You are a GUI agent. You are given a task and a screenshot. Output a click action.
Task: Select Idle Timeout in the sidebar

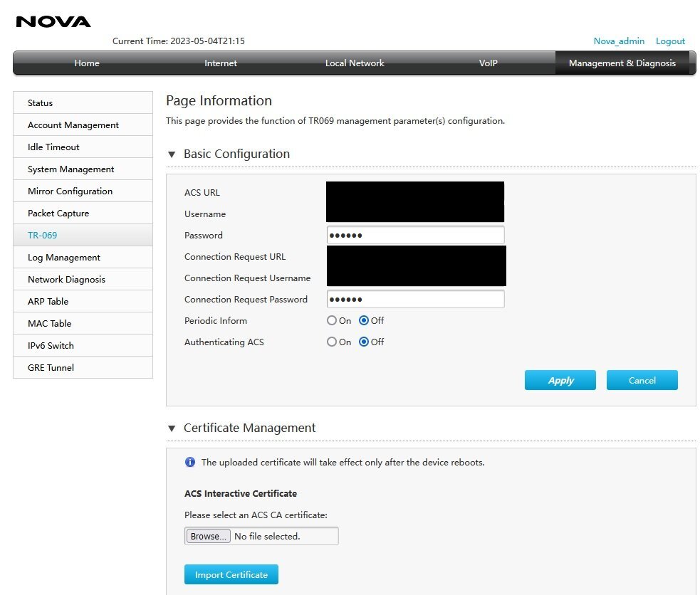point(83,147)
